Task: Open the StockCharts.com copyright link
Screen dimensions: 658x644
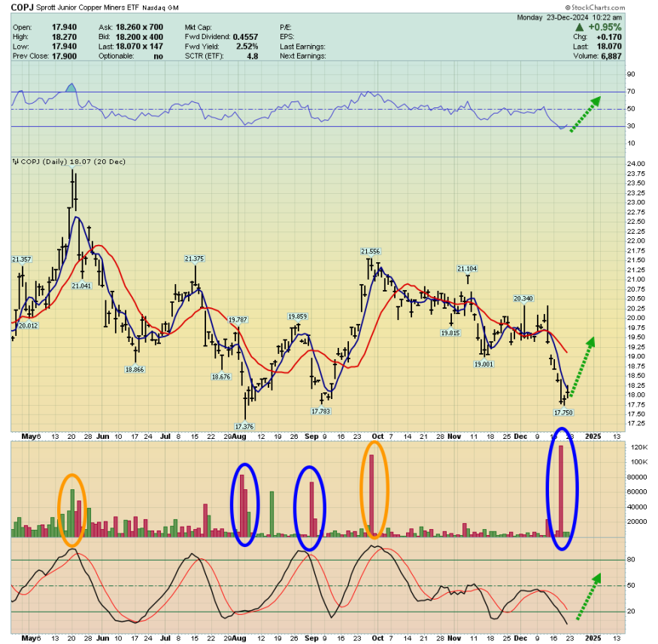Action: (595, 8)
